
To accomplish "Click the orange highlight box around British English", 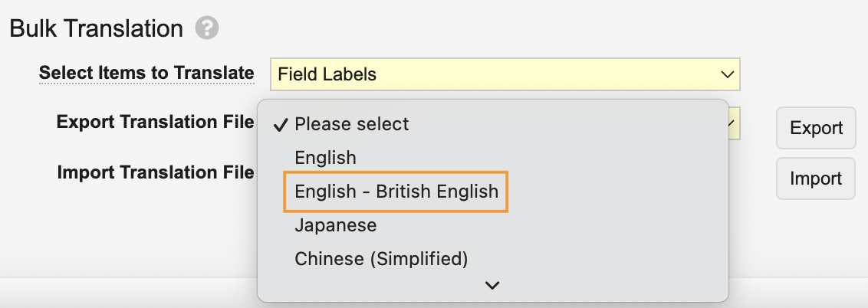I will [396, 192].
